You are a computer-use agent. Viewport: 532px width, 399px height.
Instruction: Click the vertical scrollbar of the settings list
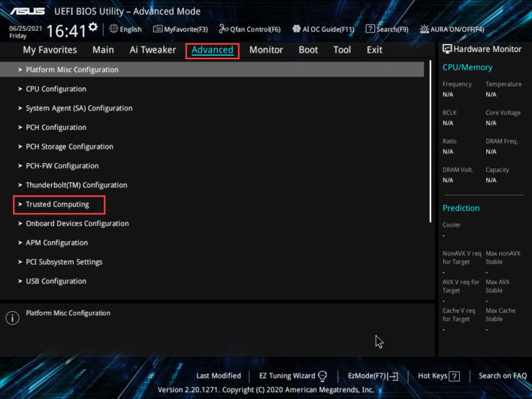431,142
